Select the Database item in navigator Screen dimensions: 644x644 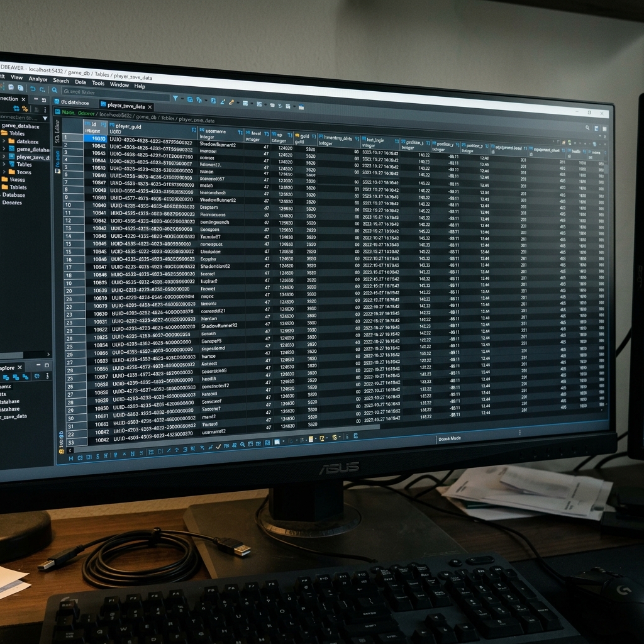pyautogui.click(x=14, y=195)
